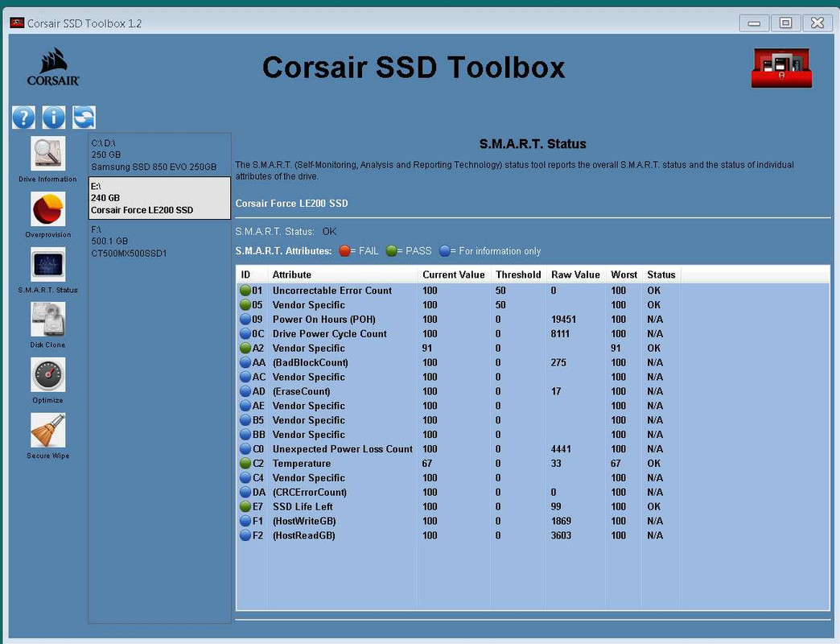
Task: Click the red FAIL legend dot
Action: 344,250
